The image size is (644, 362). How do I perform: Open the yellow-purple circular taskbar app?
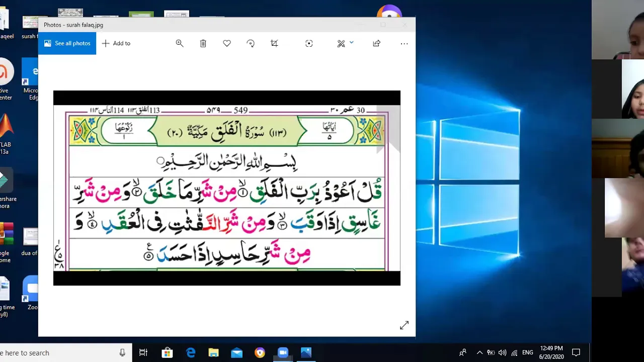260,353
